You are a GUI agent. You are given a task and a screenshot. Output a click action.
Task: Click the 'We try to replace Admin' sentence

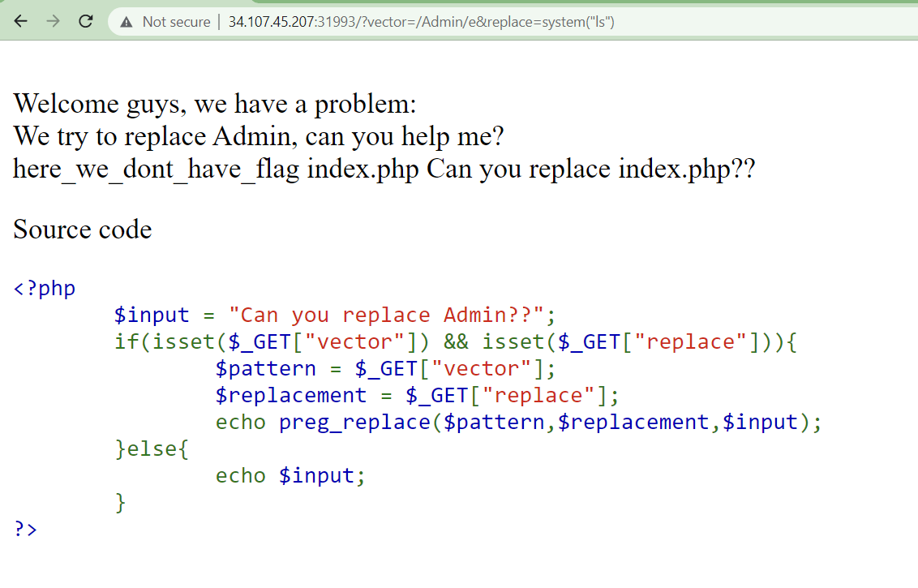point(259,136)
